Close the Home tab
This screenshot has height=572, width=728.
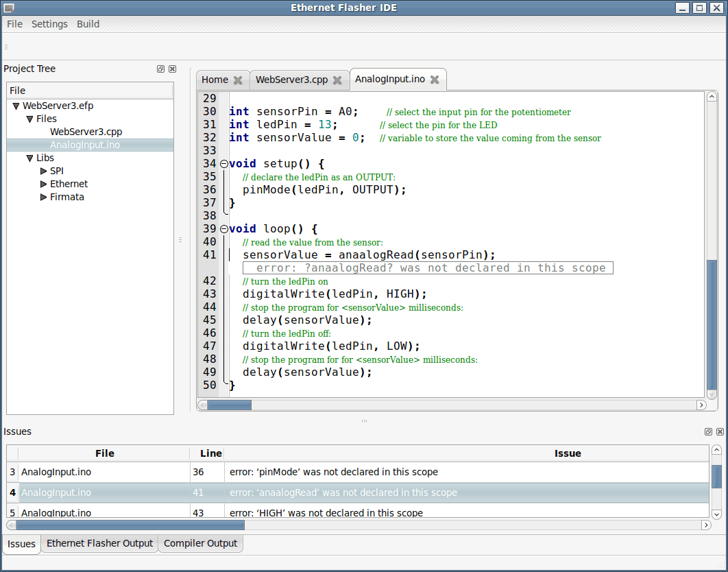(x=239, y=80)
